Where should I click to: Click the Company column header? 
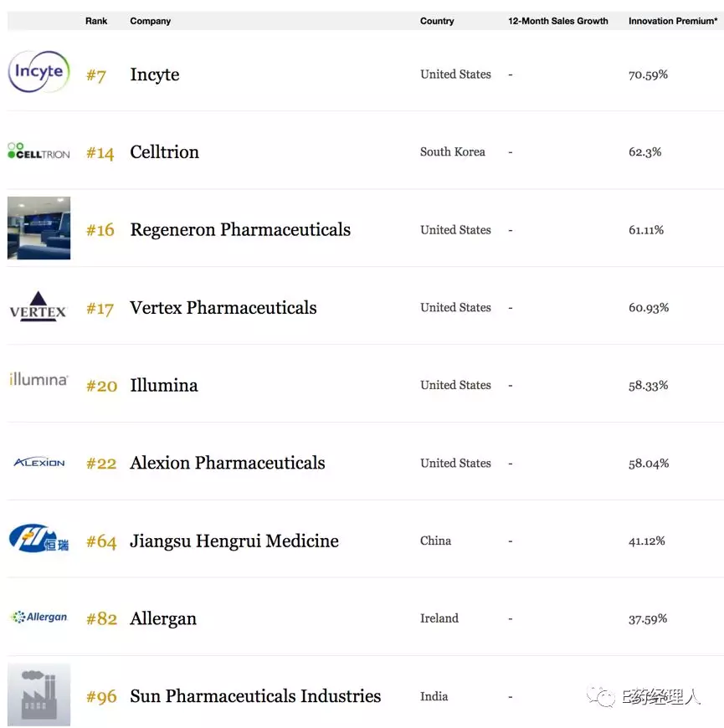click(x=150, y=21)
